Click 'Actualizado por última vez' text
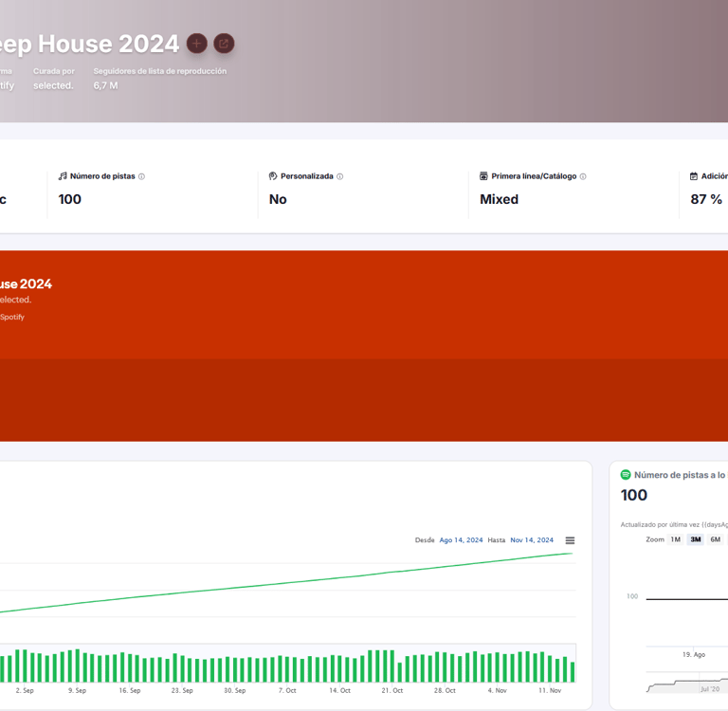The width and height of the screenshot is (728, 711). [660, 524]
